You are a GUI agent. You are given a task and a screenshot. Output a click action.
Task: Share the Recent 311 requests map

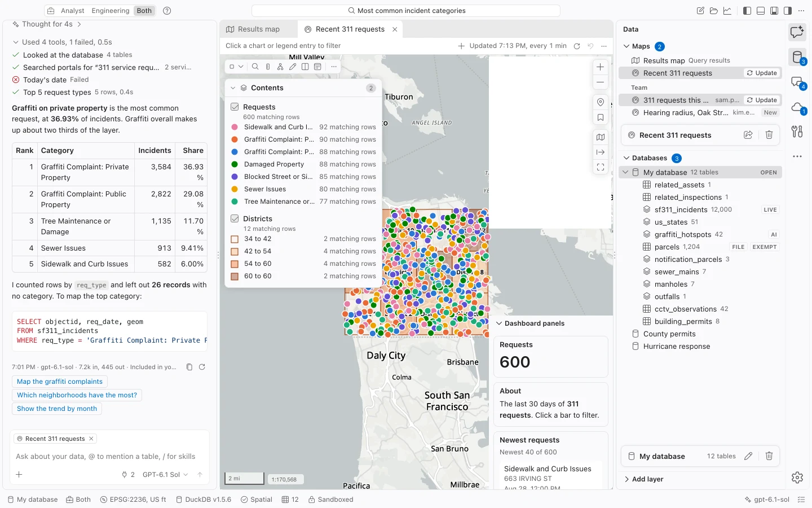point(748,135)
